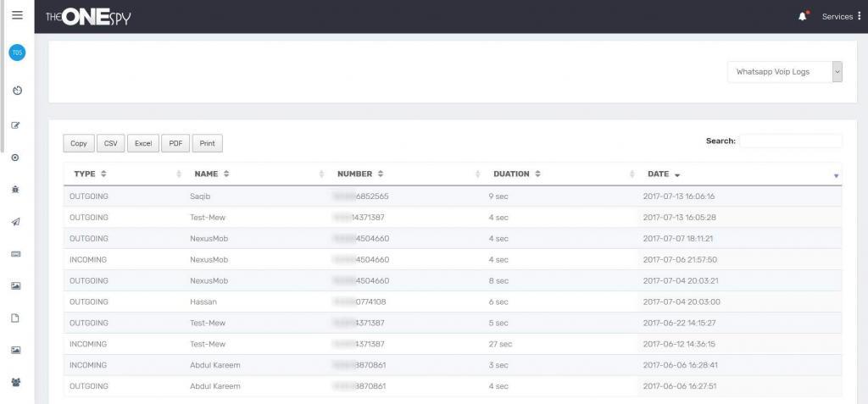The image size is (868, 404).
Task: Export table using Excel button
Action: tap(143, 143)
